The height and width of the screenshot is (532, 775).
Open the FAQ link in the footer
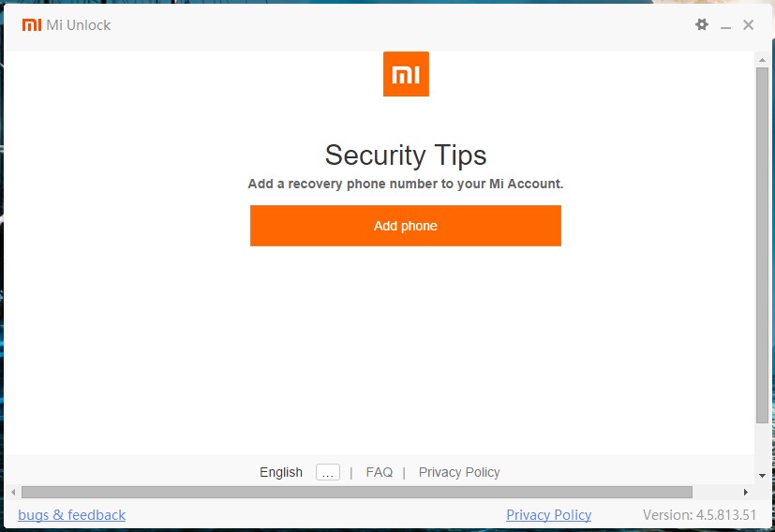click(x=380, y=472)
